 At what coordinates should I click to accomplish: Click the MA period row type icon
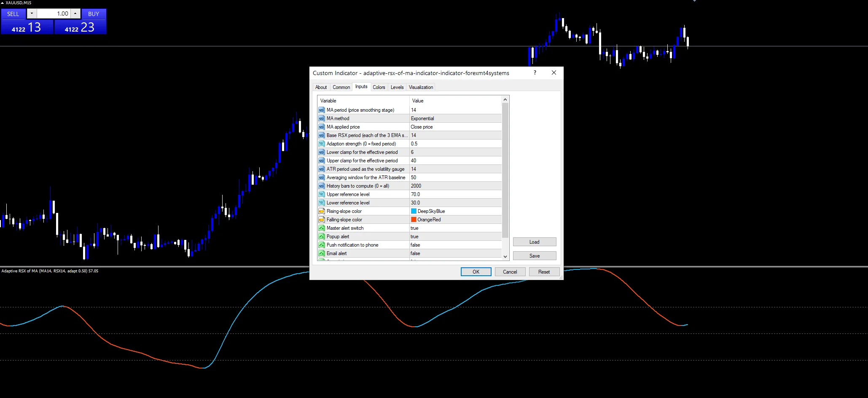[x=321, y=110]
